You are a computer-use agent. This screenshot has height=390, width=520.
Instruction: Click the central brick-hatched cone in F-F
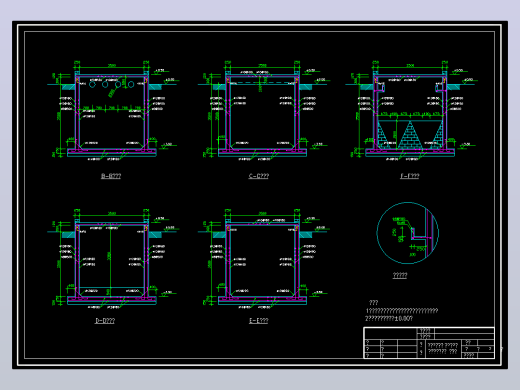click(x=410, y=135)
